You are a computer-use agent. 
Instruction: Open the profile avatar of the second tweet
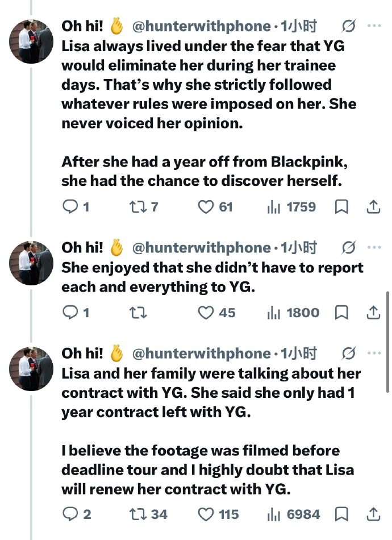click(x=31, y=263)
